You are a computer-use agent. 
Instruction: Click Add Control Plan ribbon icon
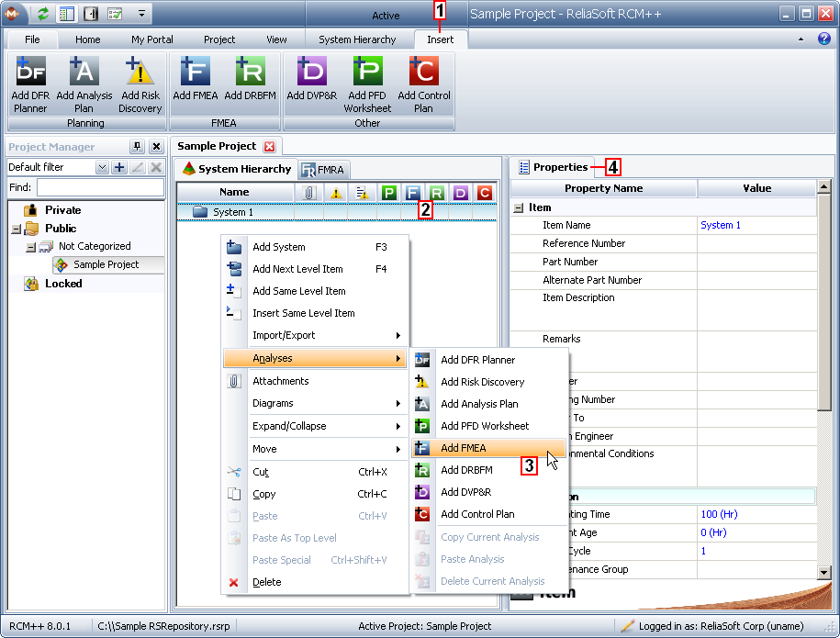point(423,72)
